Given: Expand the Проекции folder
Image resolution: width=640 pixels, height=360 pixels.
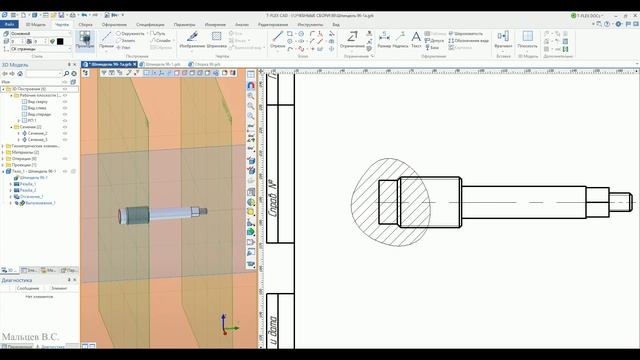Looking at the screenshot, I should coord(3,165).
